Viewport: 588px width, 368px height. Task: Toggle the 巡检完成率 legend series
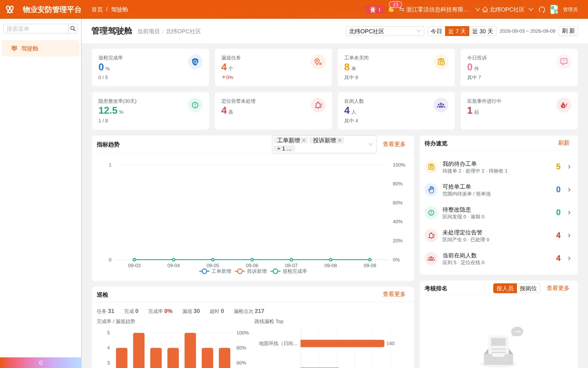(x=289, y=271)
